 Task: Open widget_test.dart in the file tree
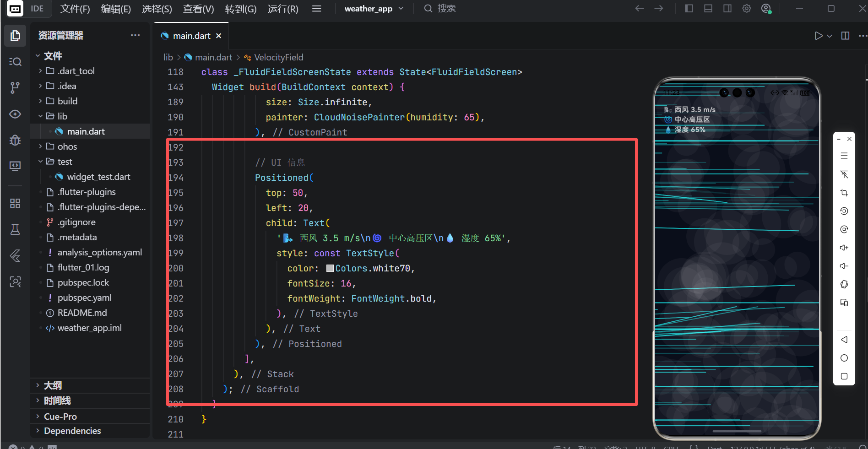click(90, 177)
